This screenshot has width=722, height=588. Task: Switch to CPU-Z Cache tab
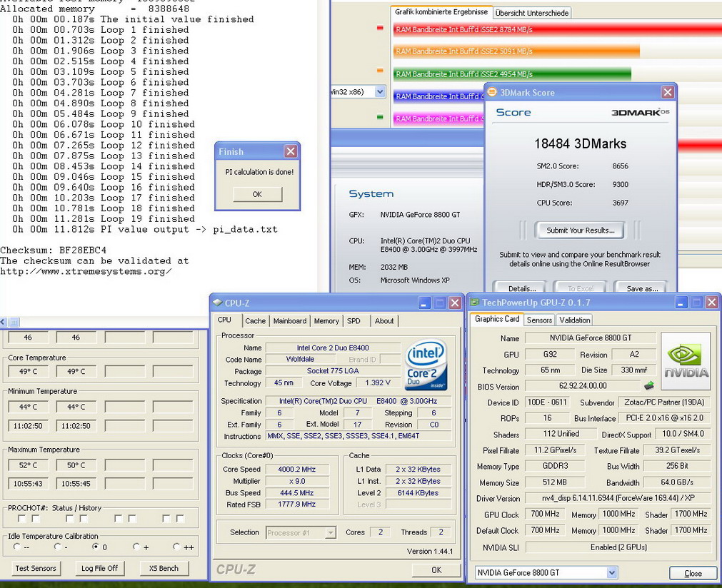coord(255,320)
